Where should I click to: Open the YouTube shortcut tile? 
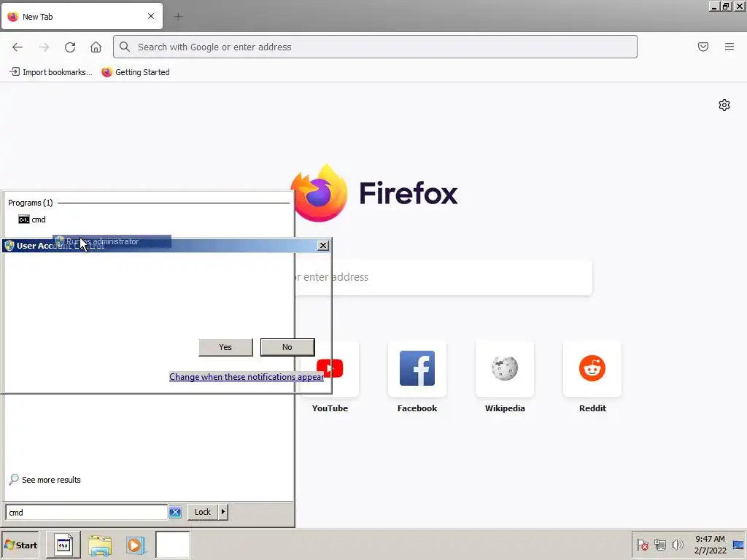[330, 376]
